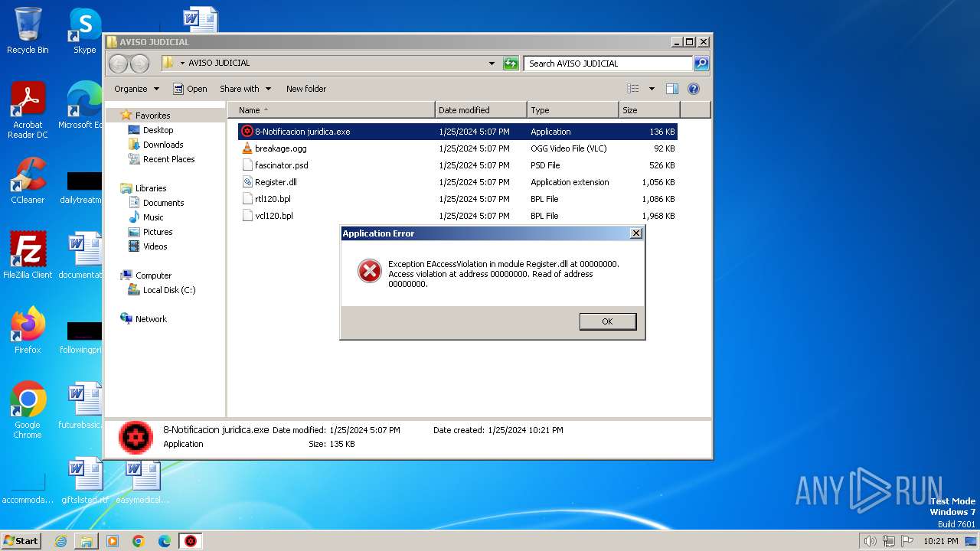The image size is (980, 551).
Task: Click the Start button
Action: [21, 540]
